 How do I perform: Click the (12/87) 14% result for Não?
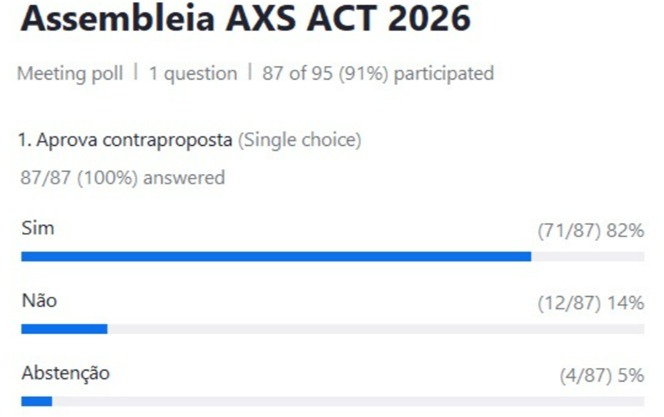tap(591, 303)
